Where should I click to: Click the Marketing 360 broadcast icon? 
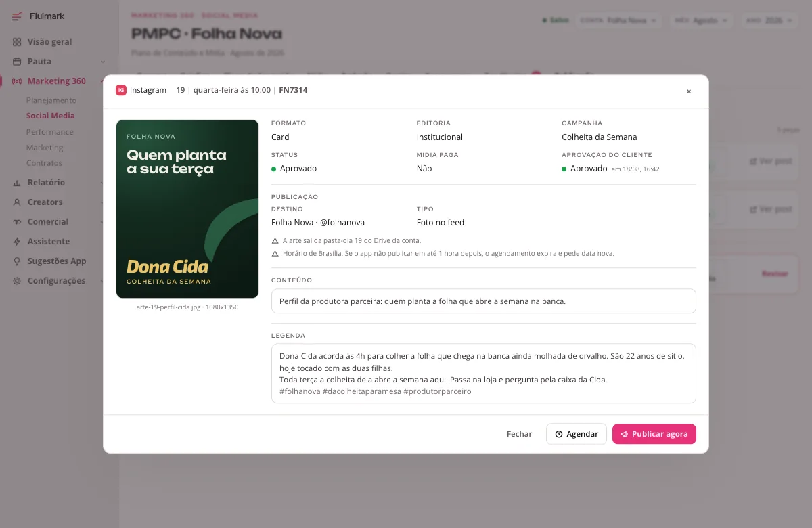tap(17, 81)
